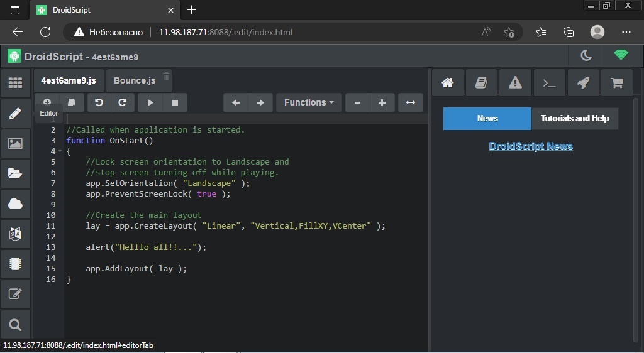
Task: Open the Functions dropdown
Action: pos(309,102)
